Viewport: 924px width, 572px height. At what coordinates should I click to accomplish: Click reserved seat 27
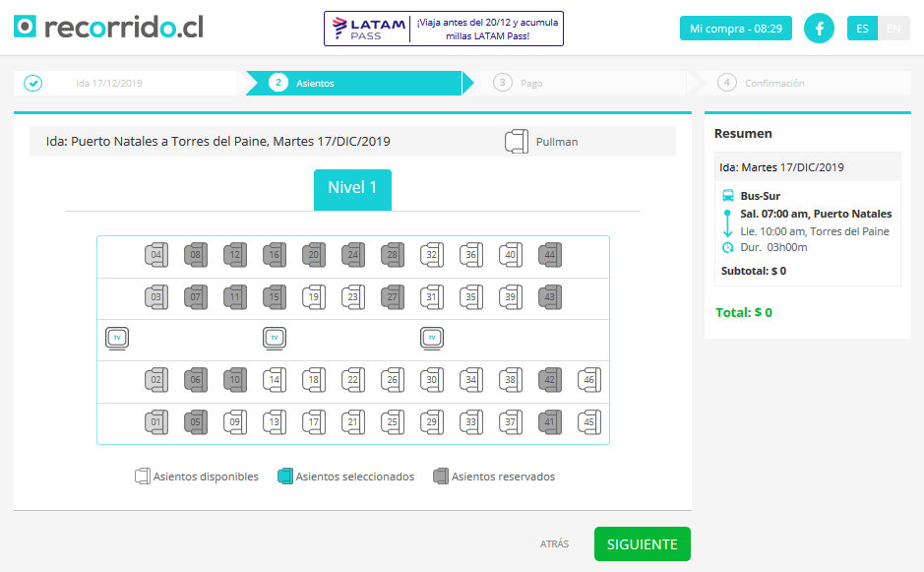click(393, 297)
